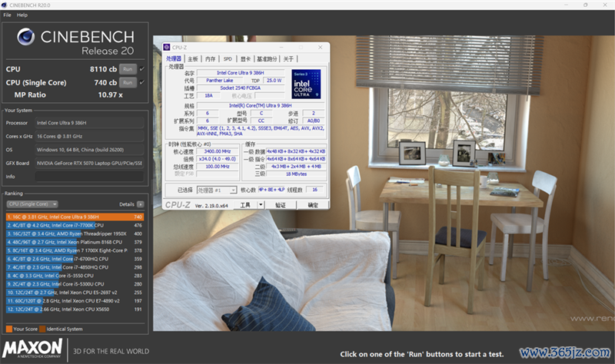This screenshot has width=615, height=364.
Task: Click the Identical System legend square
Action: (42, 329)
